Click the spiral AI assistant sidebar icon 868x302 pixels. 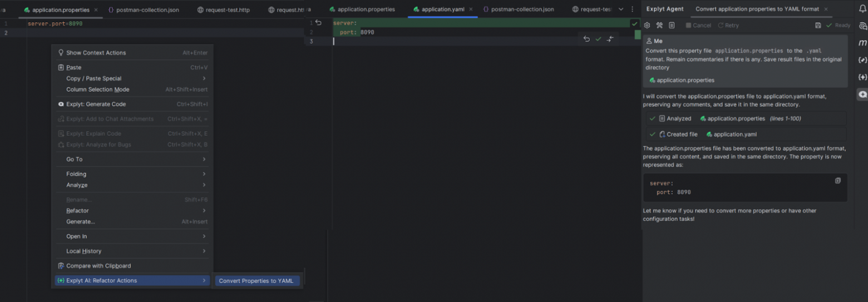(x=862, y=26)
